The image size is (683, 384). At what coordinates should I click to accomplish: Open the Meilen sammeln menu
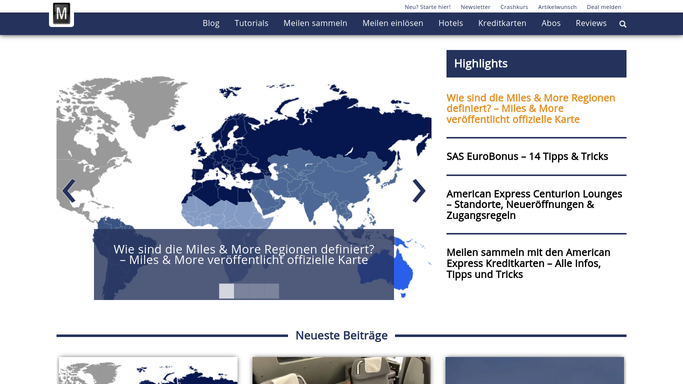[x=315, y=23]
